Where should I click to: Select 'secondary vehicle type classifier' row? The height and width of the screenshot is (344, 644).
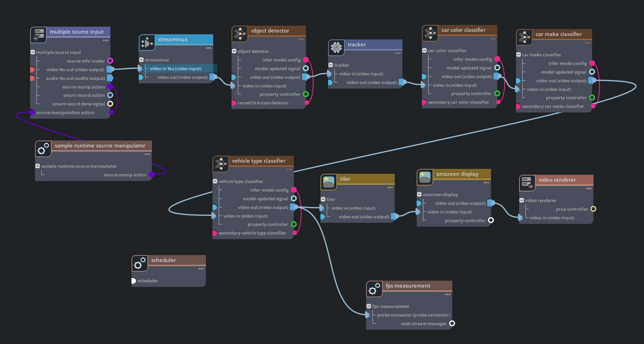coord(253,233)
